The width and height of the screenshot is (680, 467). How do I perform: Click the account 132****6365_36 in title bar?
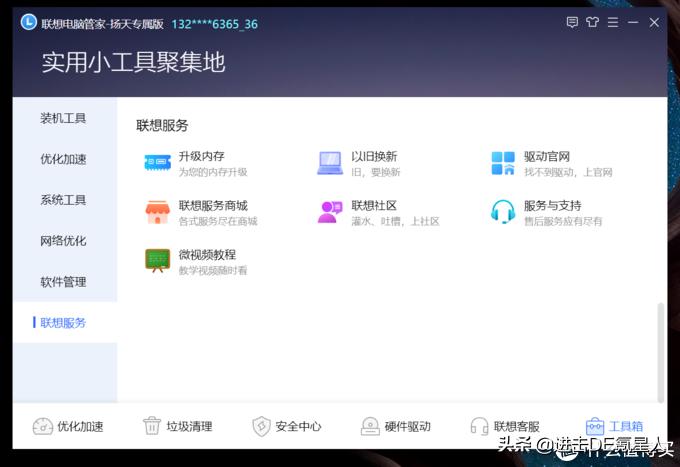click(x=215, y=24)
